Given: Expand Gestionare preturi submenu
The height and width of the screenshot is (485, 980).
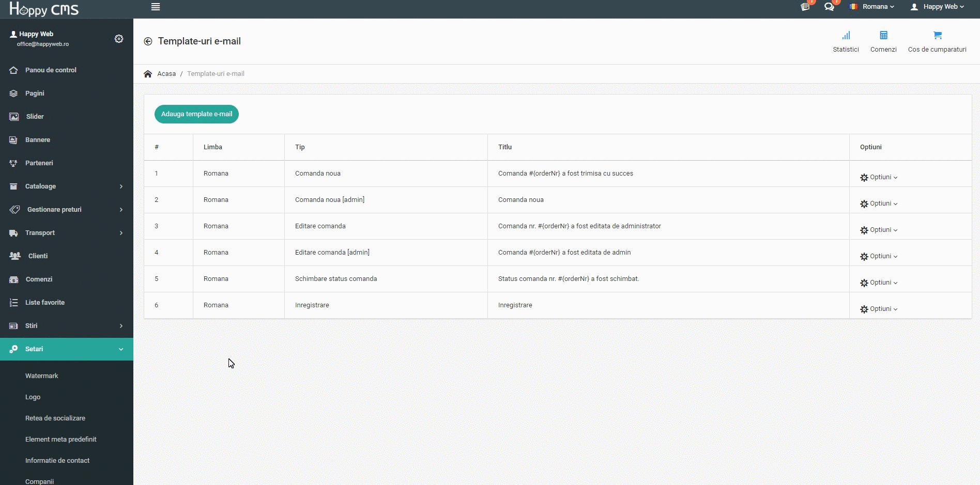Looking at the screenshot, I should click(x=67, y=210).
